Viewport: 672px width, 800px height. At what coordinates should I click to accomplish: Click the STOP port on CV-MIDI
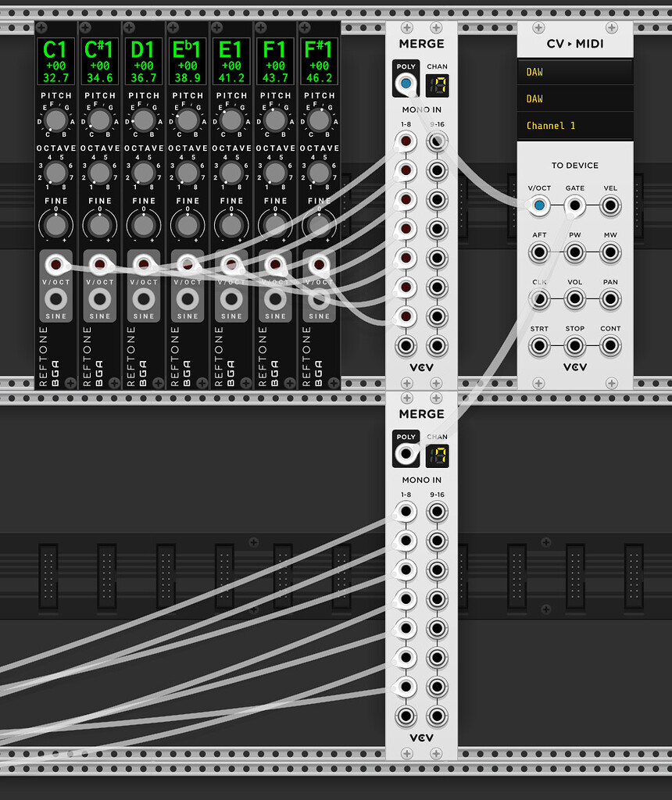coord(575,345)
